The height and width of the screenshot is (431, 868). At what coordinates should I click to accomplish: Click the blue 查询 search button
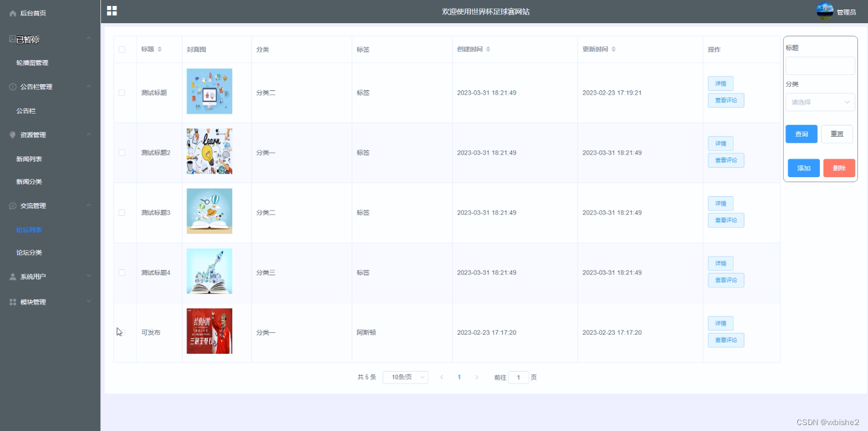[801, 134]
